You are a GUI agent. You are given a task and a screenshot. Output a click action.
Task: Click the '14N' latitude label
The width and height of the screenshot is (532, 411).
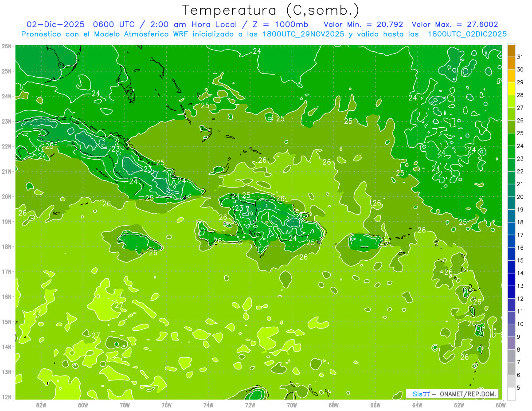(x=7, y=347)
